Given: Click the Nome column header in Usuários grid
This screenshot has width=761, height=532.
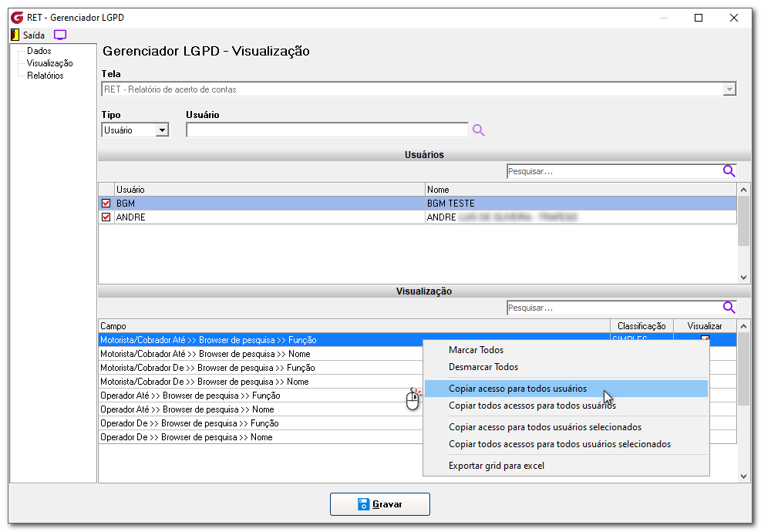Looking at the screenshot, I should pyautogui.click(x=581, y=190).
